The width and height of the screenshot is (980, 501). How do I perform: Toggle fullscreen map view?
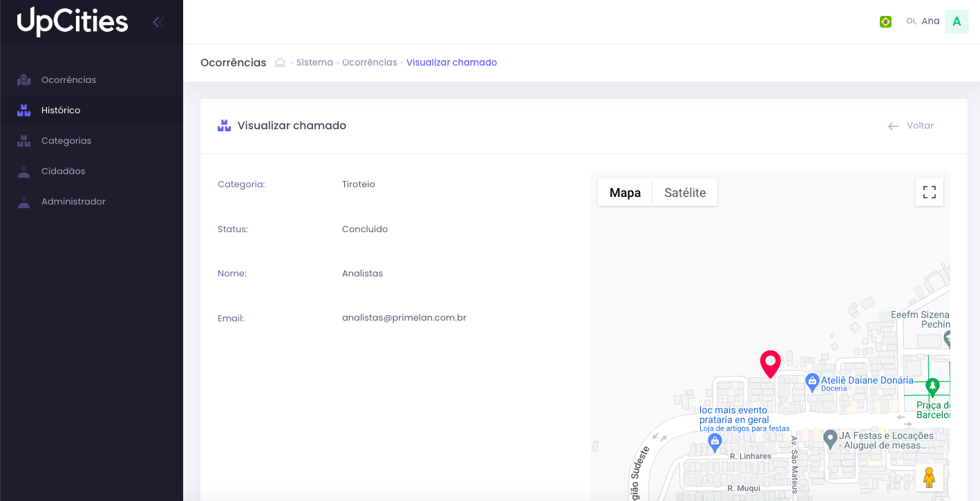[x=930, y=192]
